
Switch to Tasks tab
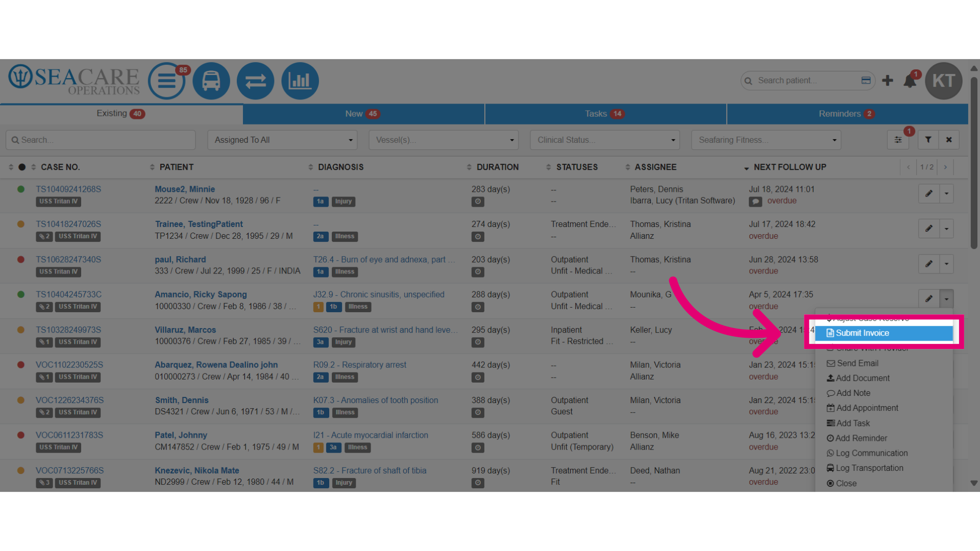click(605, 114)
